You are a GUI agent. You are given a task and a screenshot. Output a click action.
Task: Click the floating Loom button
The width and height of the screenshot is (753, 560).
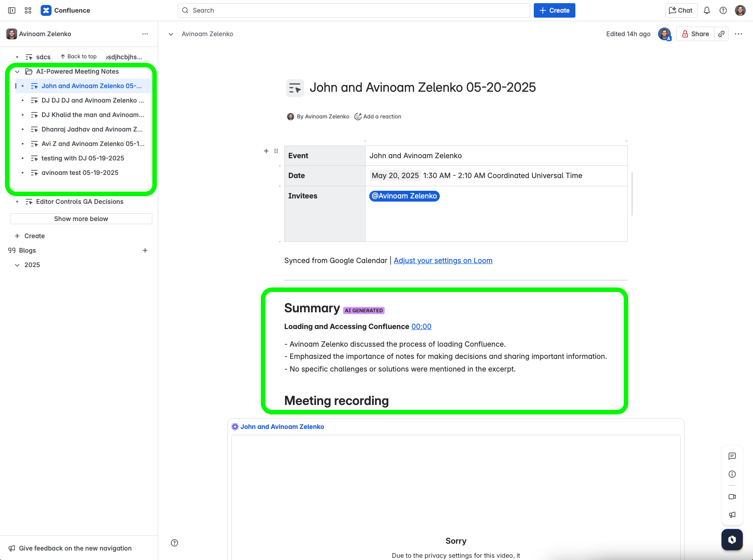(732, 539)
